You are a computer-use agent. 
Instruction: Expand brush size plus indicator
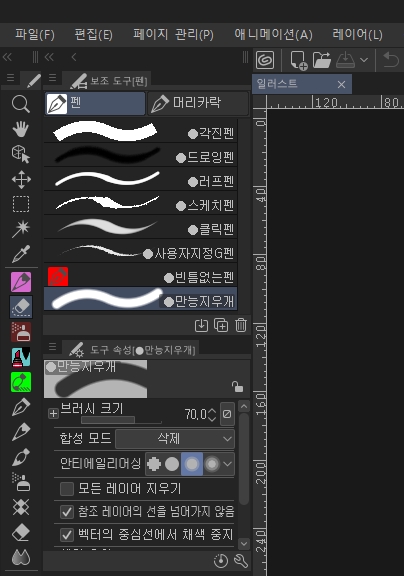[x=53, y=414]
